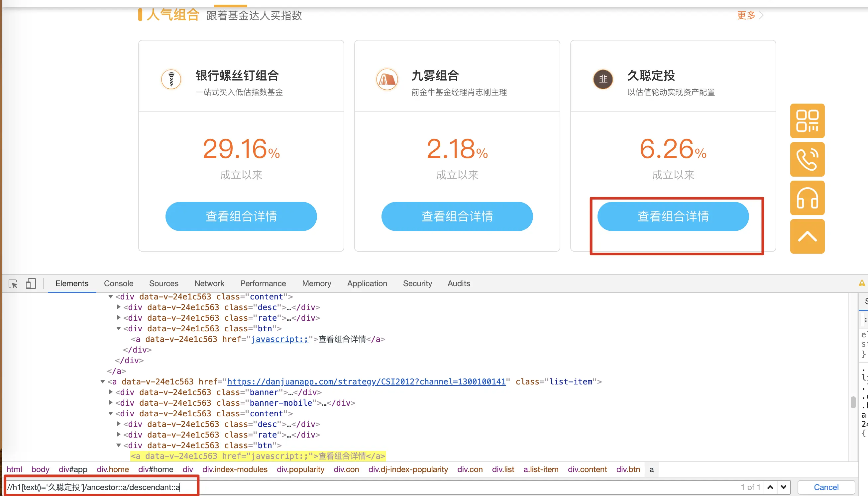Click 查看组合详情 under 九雾组合

[457, 216]
